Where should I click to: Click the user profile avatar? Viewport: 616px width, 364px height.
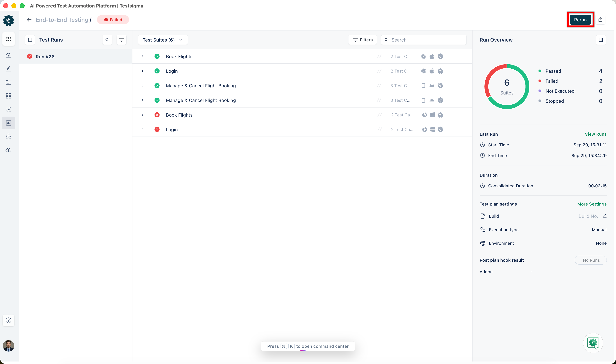tap(9, 346)
